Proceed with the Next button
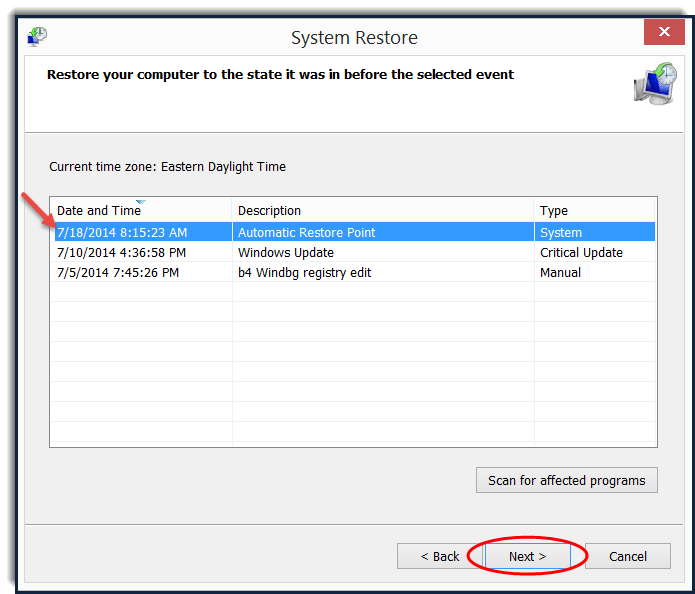Viewport: 695px width, 594px height. click(x=527, y=556)
